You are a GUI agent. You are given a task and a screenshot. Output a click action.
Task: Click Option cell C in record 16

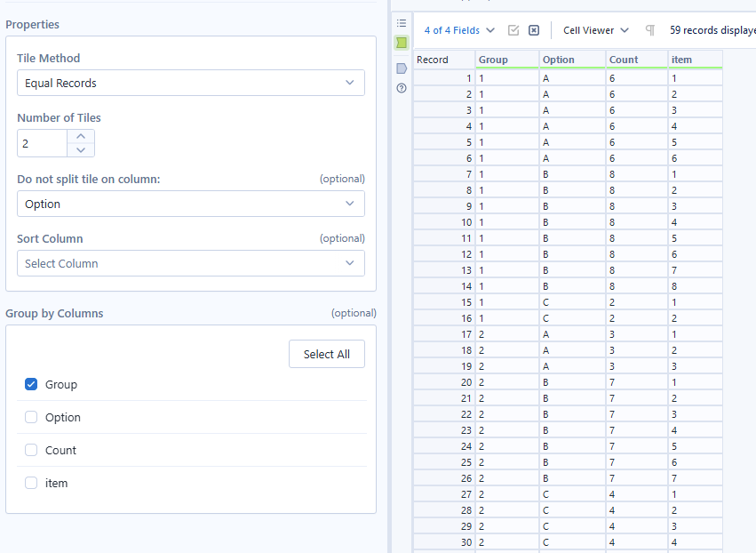click(x=572, y=318)
